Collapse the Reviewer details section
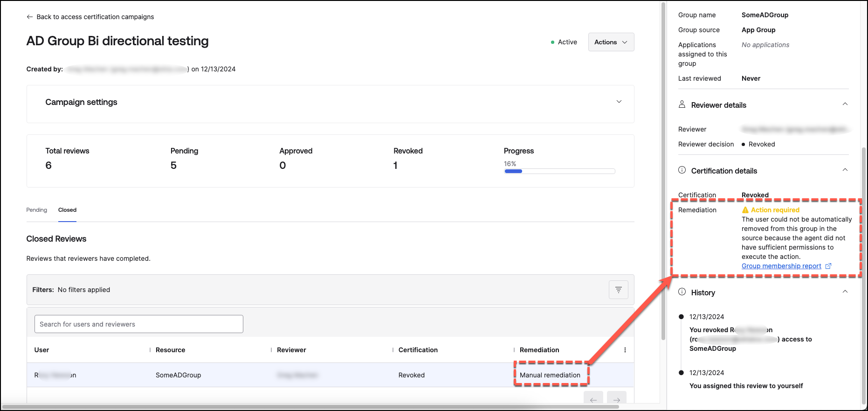This screenshot has height=411, width=868. tap(845, 104)
